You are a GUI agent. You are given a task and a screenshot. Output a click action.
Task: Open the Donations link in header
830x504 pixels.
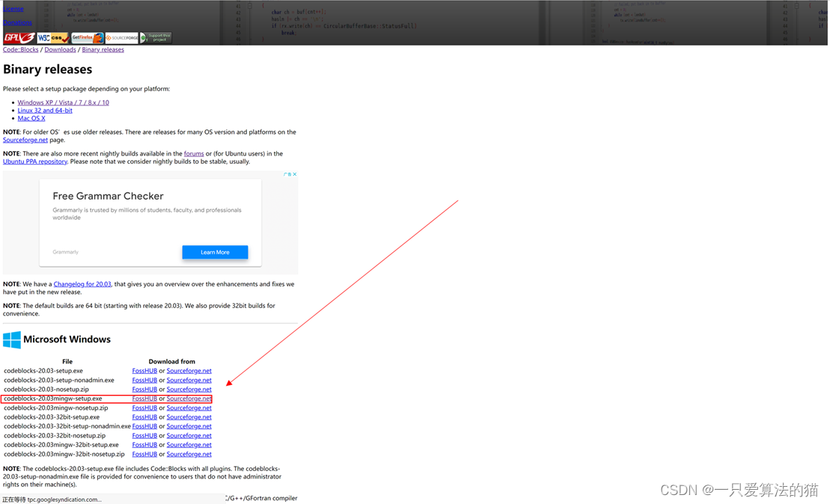point(17,22)
